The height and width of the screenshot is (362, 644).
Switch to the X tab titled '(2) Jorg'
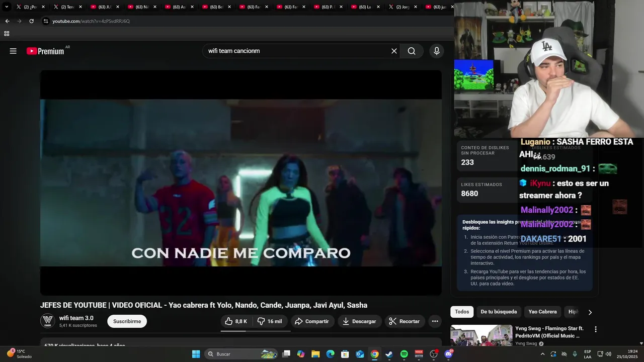(x=403, y=7)
